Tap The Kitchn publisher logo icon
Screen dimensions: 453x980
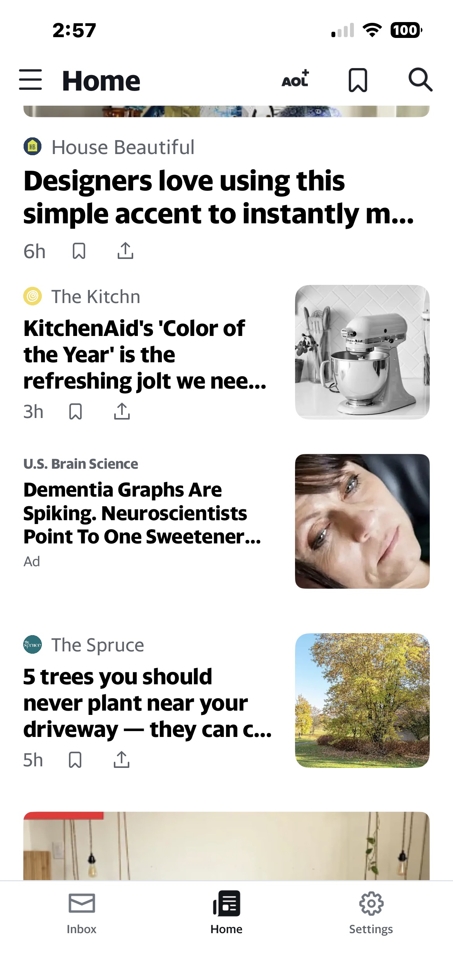tap(33, 296)
